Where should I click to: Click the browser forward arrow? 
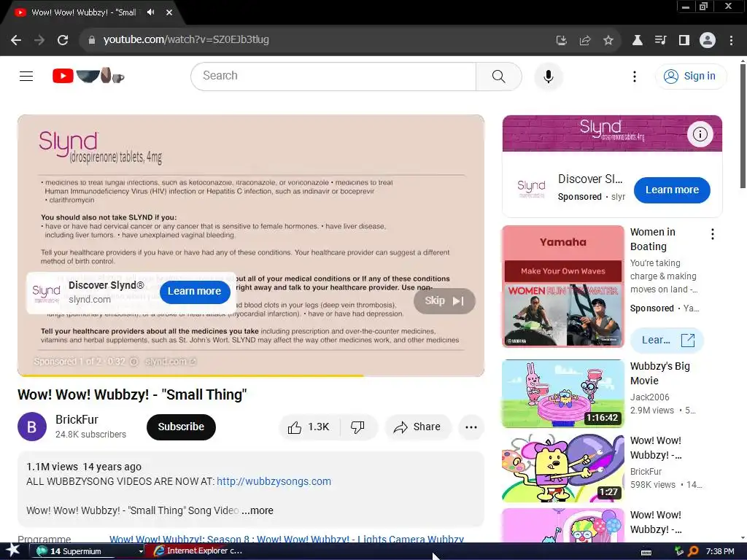(x=39, y=40)
